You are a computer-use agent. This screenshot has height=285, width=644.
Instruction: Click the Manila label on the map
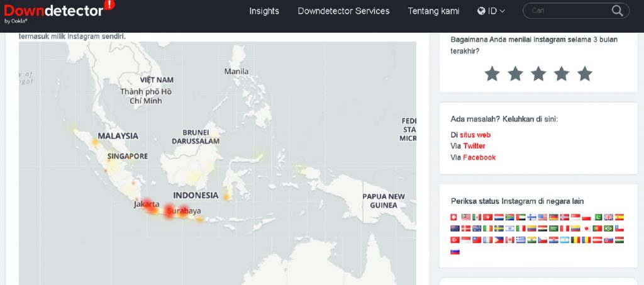(236, 72)
